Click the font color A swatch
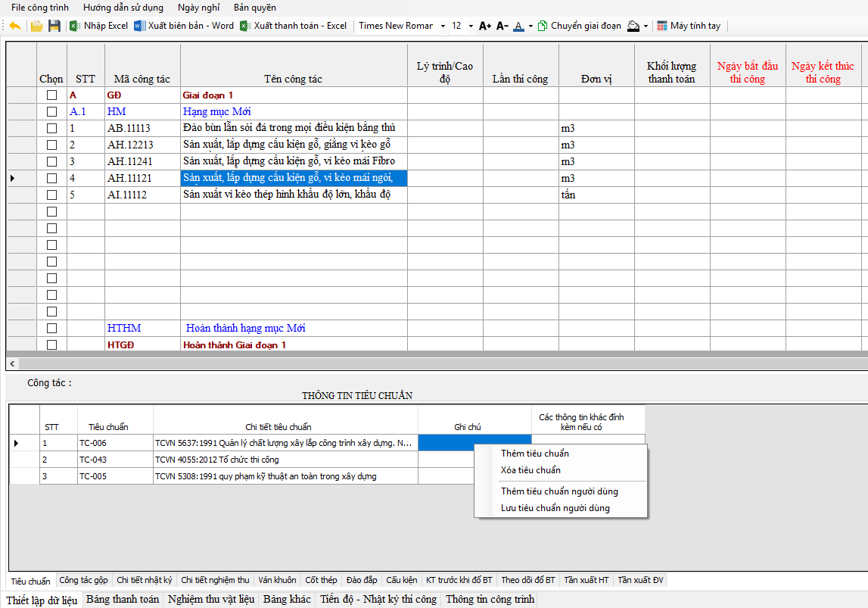Screen dimensions: 868x608 (x=518, y=26)
